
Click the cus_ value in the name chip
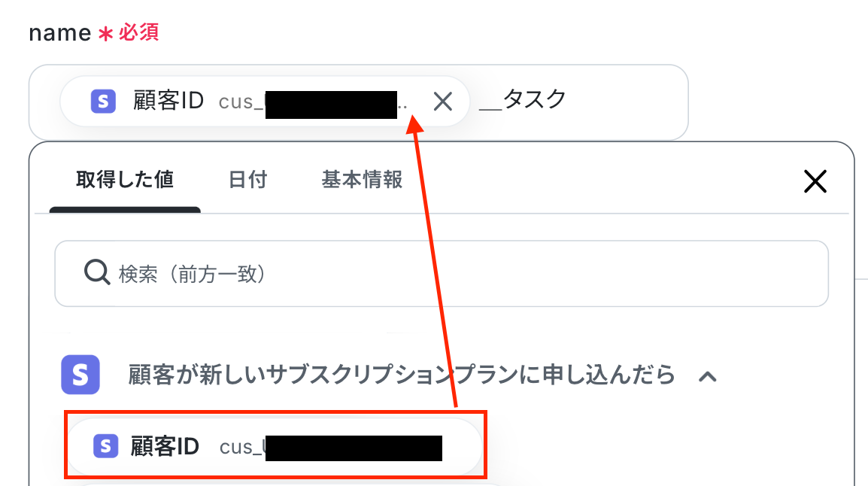click(313, 103)
